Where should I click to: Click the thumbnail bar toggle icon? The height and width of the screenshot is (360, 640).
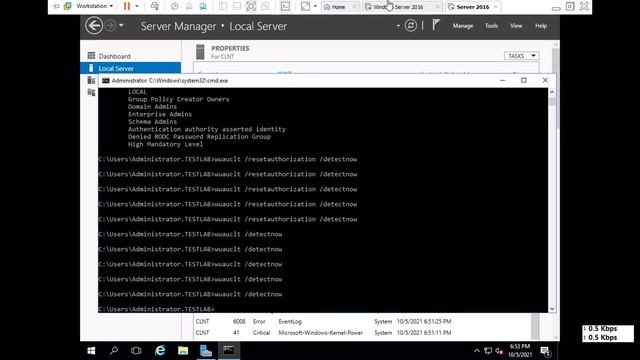[x=237, y=6]
